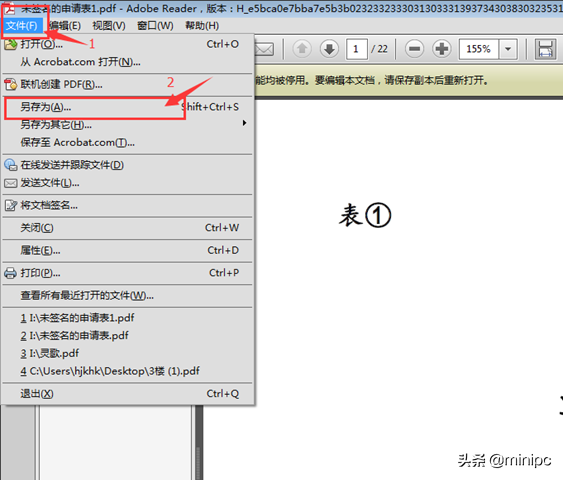Expand the 另存为其它(H) submenu
The height and width of the screenshot is (480, 563).
[127, 125]
